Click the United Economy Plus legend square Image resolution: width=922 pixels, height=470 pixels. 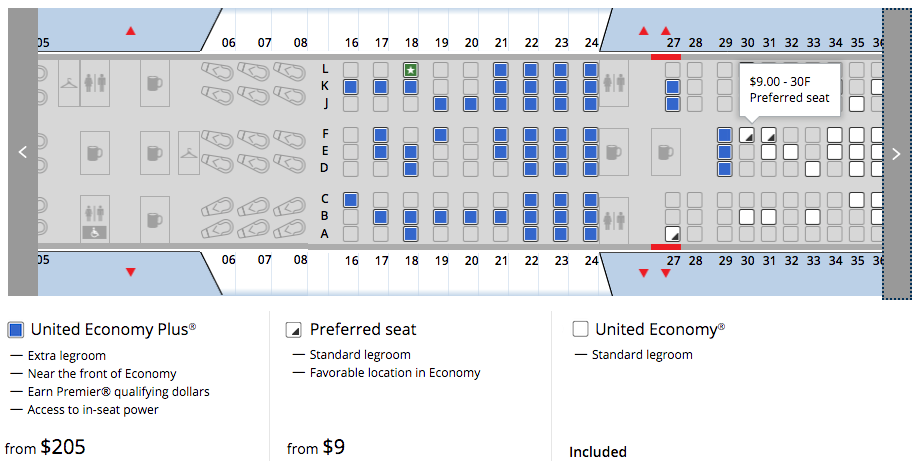tap(15, 330)
